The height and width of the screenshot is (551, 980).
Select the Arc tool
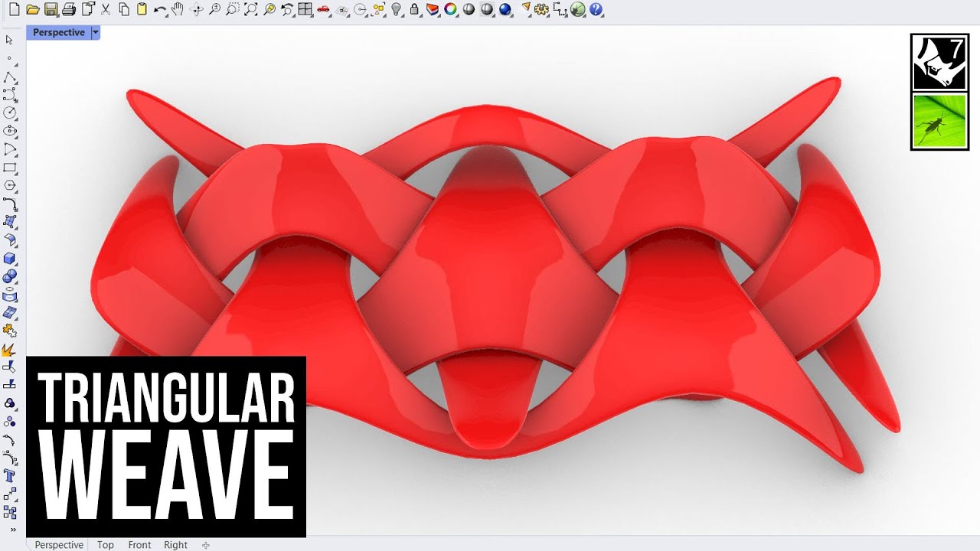pyautogui.click(x=10, y=149)
